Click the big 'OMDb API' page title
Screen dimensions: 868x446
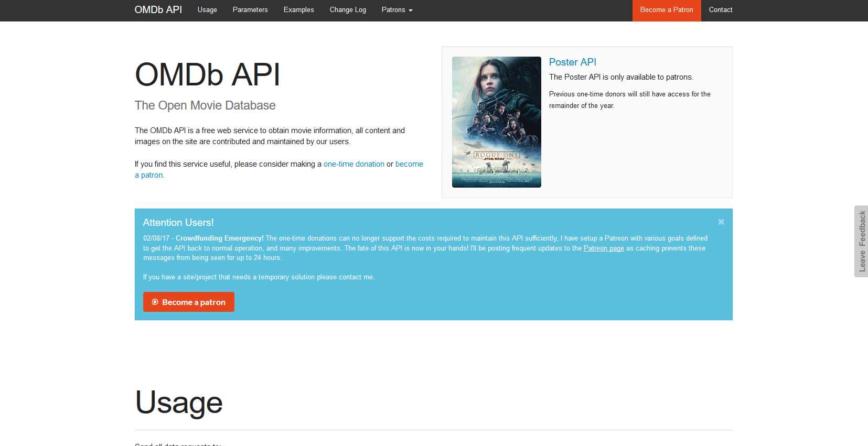tap(208, 74)
